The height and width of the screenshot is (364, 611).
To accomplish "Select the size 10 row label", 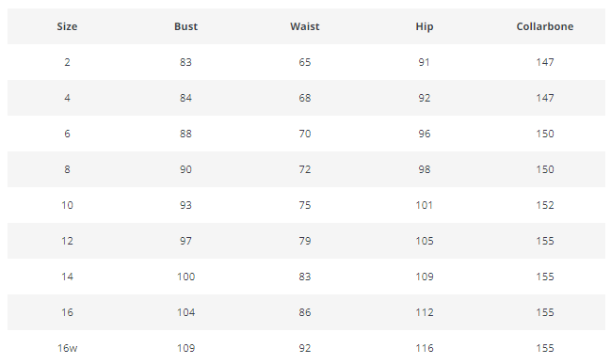I will pos(67,205).
